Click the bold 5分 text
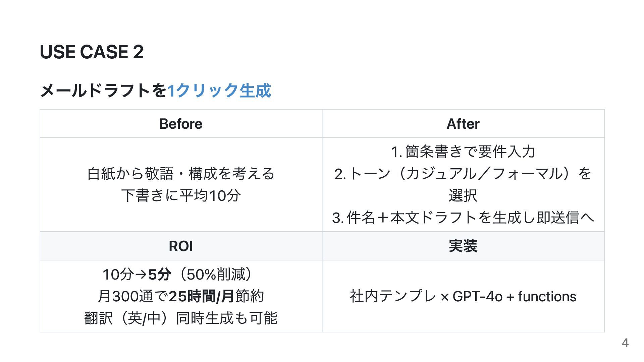The width and height of the screenshot is (644, 362). [x=160, y=275]
